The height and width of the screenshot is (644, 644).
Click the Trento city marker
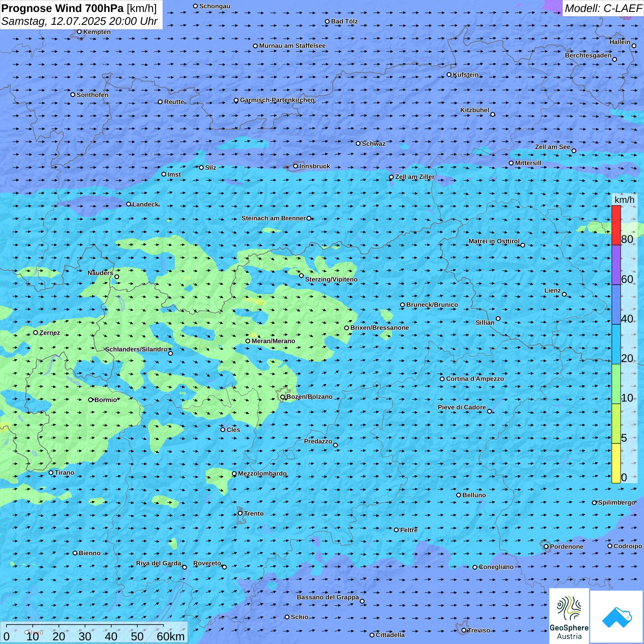(x=240, y=513)
